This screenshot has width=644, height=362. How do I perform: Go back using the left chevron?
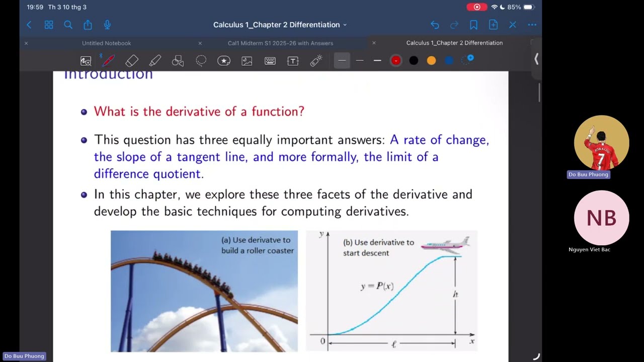coord(29,25)
